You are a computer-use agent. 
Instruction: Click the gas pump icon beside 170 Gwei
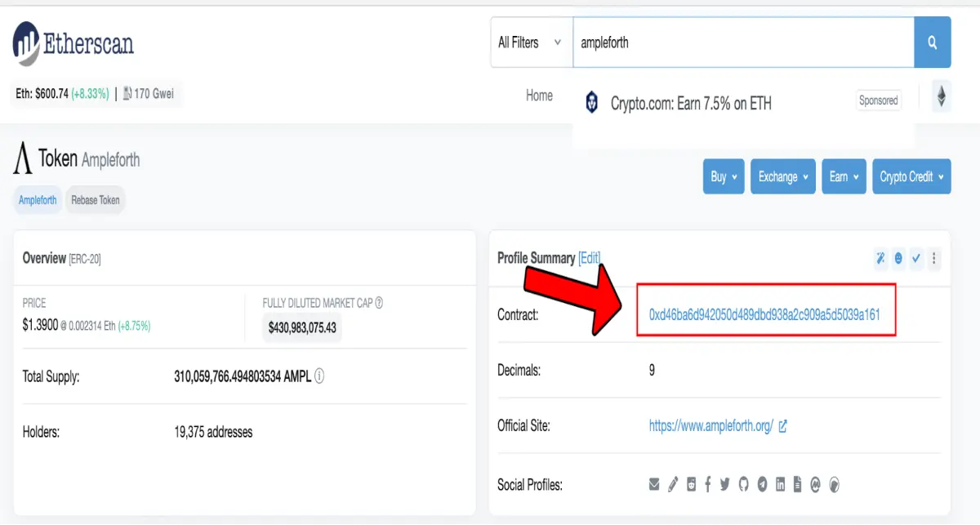[x=127, y=93]
